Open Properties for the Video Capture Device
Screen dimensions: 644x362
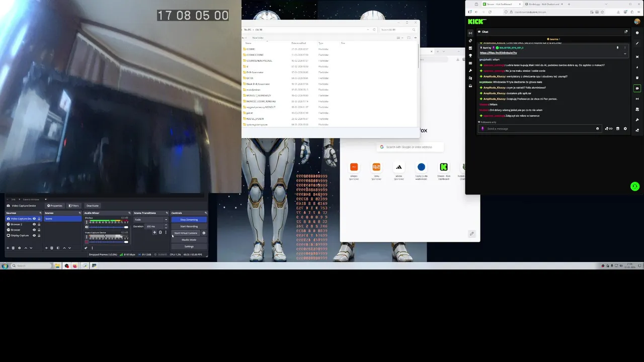(x=55, y=206)
